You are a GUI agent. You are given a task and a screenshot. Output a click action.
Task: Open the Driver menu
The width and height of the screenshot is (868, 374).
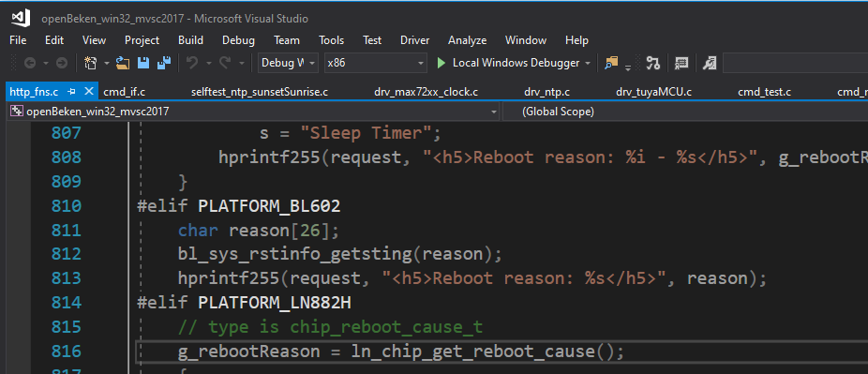tap(414, 40)
